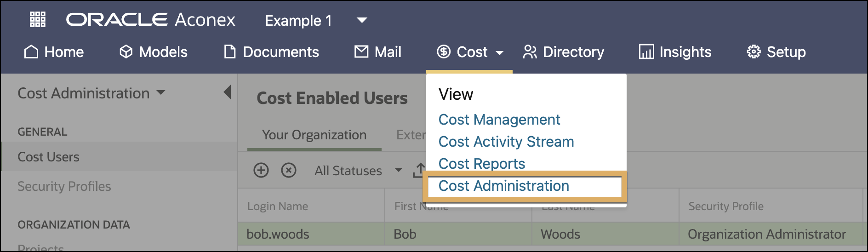Open the Setup menu
Screen dimensions: 868x252
click(776, 52)
